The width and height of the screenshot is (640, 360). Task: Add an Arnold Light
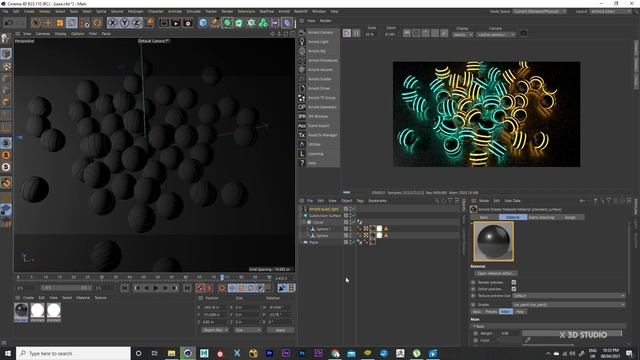tap(319, 42)
